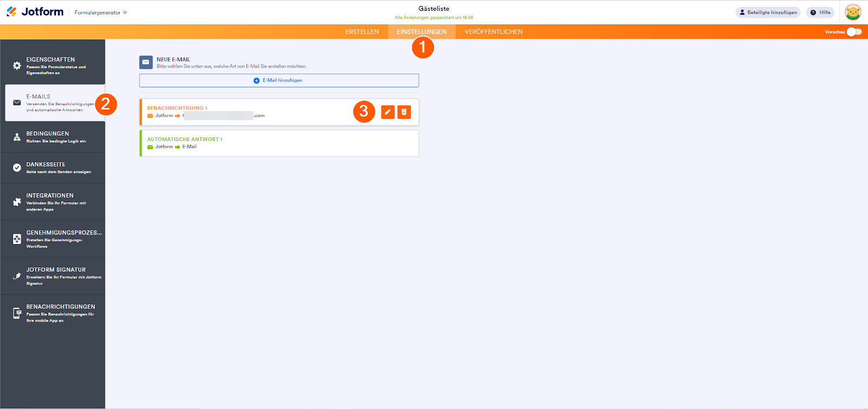Edit Benachrichtigung 1 with pencil icon
Screen dimensions: 868x409
(388, 112)
